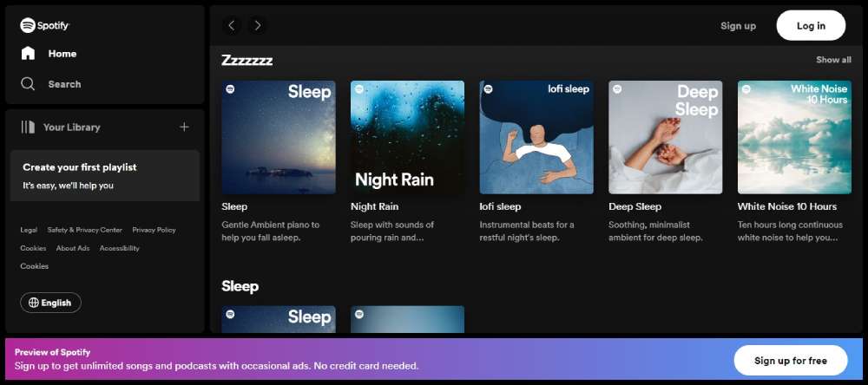The height and width of the screenshot is (385, 868).
Task: Open the Zzzzzzz section heading
Action: [x=247, y=60]
